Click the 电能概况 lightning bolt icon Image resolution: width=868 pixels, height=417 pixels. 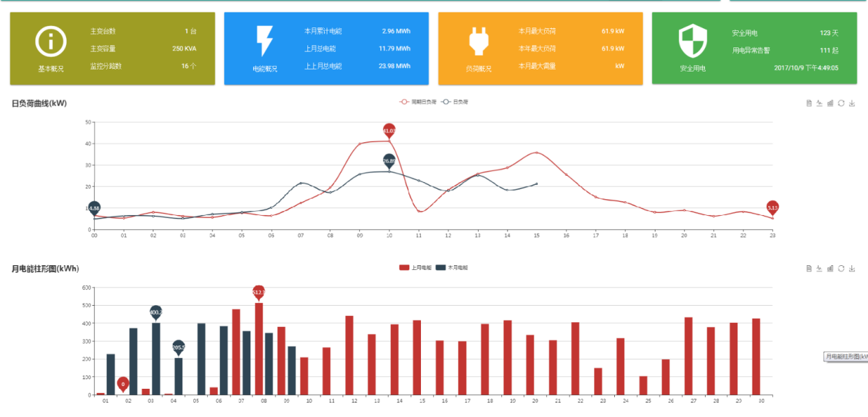(265, 42)
